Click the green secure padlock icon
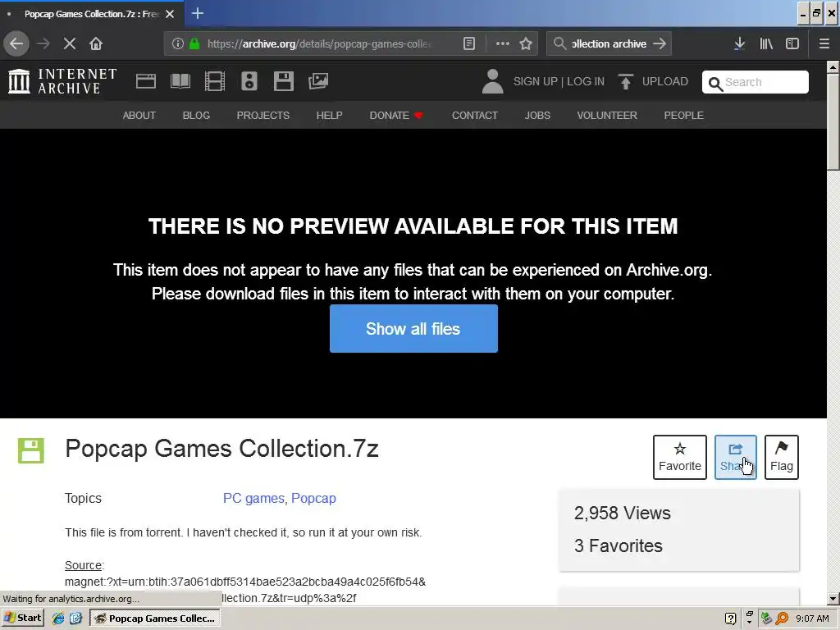 click(x=194, y=43)
